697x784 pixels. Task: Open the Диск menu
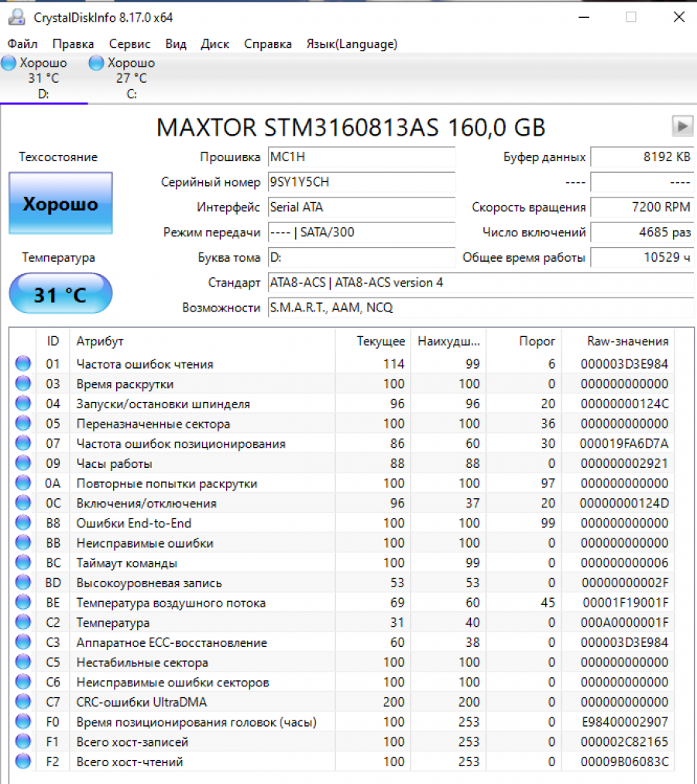tap(215, 44)
